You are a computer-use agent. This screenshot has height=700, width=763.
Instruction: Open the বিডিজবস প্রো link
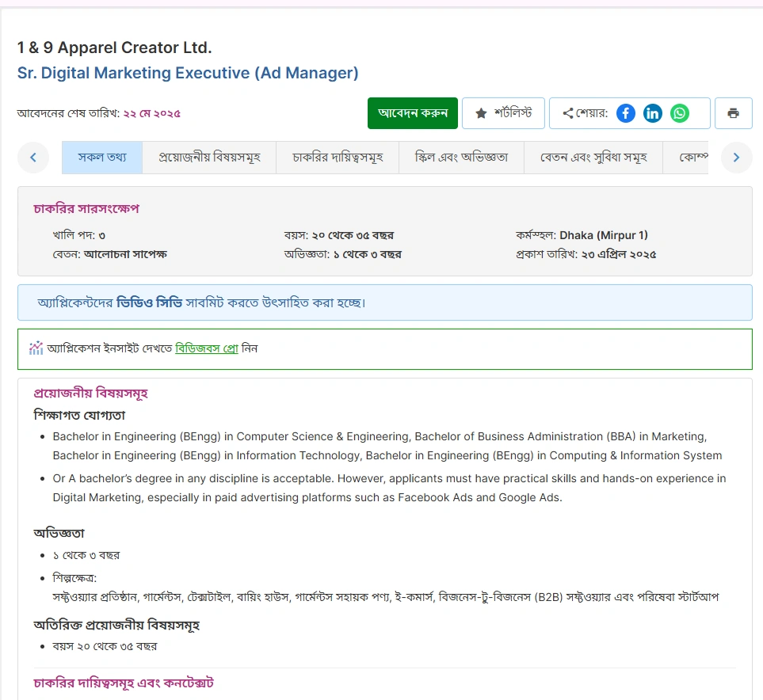(x=206, y=348)
